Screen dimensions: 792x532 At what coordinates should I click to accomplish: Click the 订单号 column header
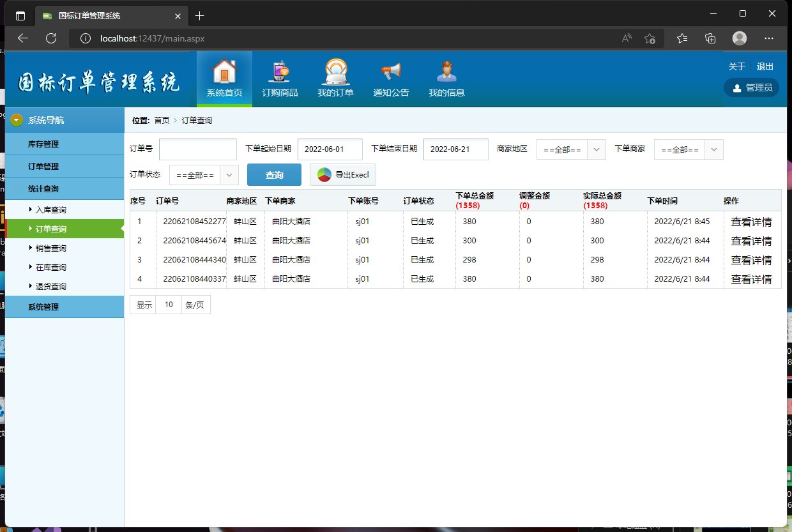167,201
